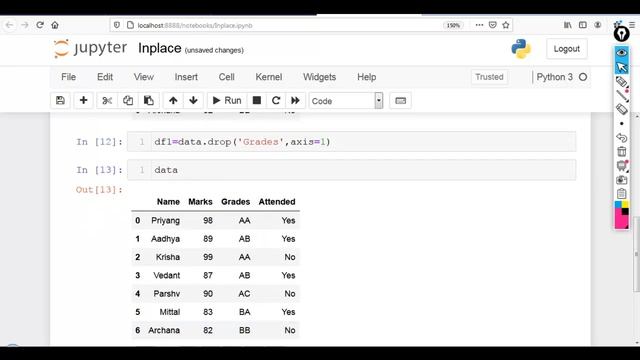Rename the notebook title Inplace
Image resolution: width=640 pixels, height=360 pixels.
pos(160,48)
